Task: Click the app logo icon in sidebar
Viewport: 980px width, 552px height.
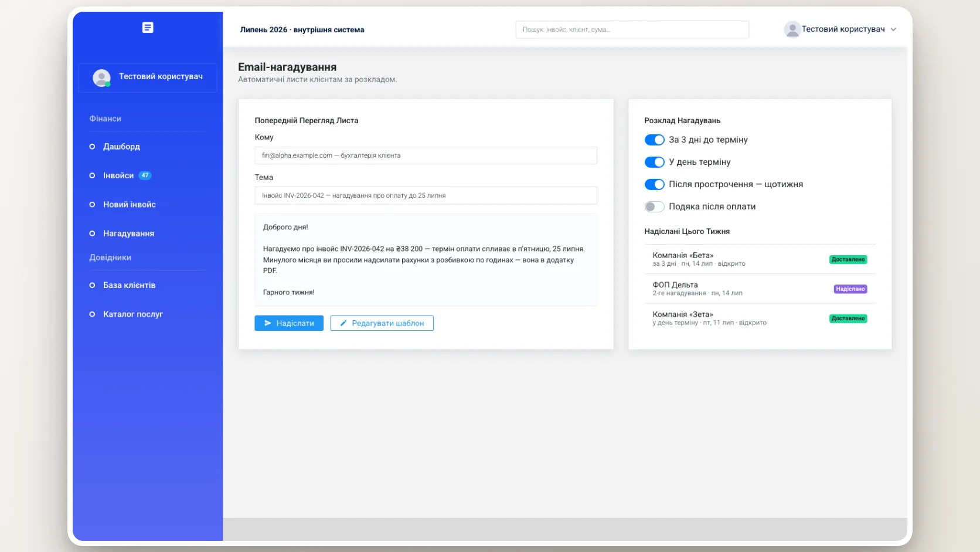Action: click(x=148, y=28)
